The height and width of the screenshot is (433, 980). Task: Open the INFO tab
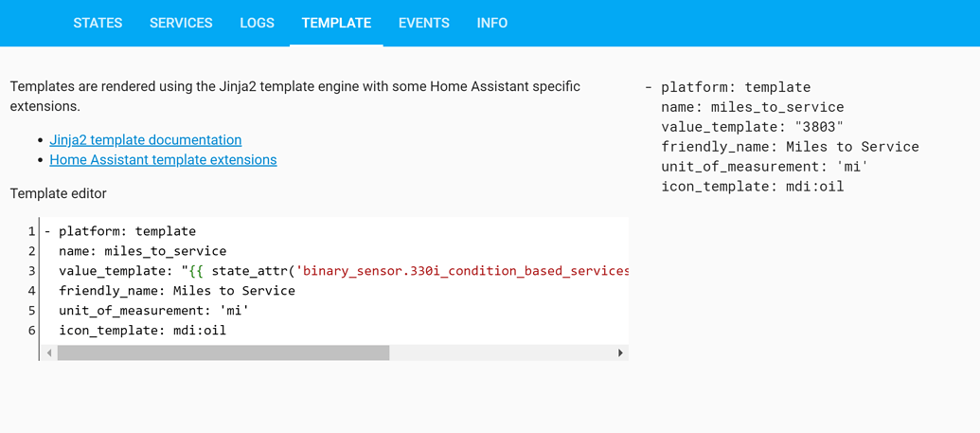pos(491,23)
